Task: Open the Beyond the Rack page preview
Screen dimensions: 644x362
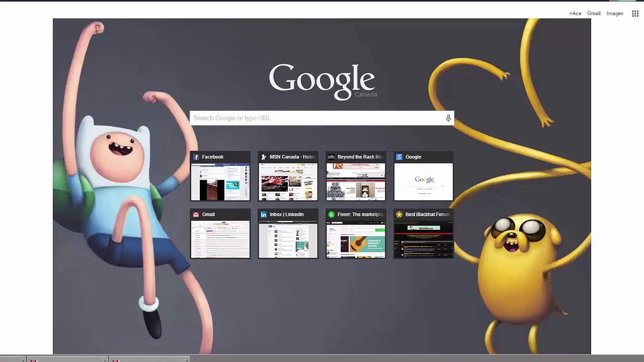Action: (356, 182)
